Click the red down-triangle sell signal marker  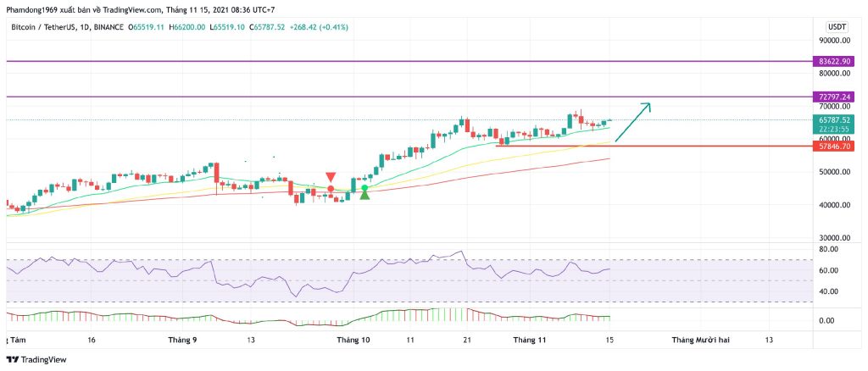(331, 177)
